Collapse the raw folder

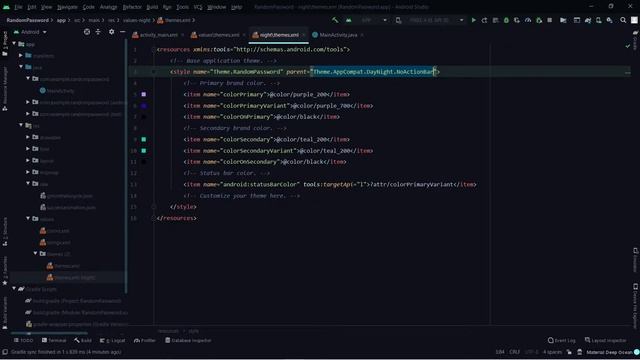(28, 184)
